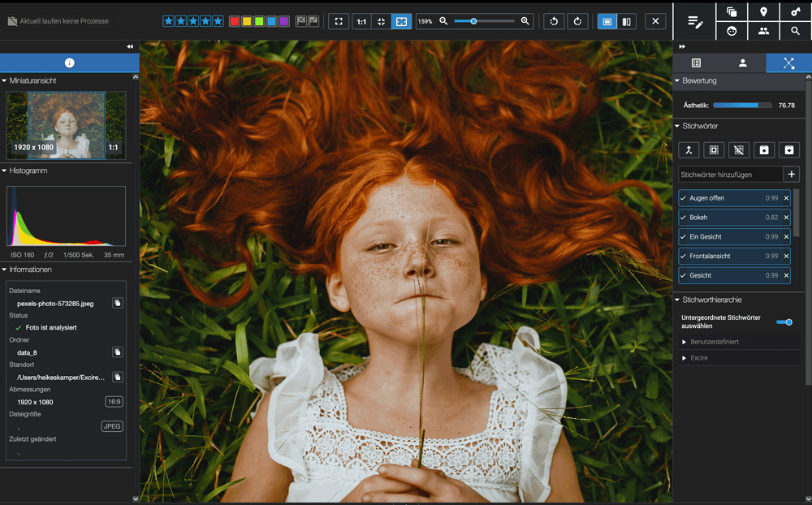
Task: Enable side-by-side compare view
Action: (x=626, y=21)
